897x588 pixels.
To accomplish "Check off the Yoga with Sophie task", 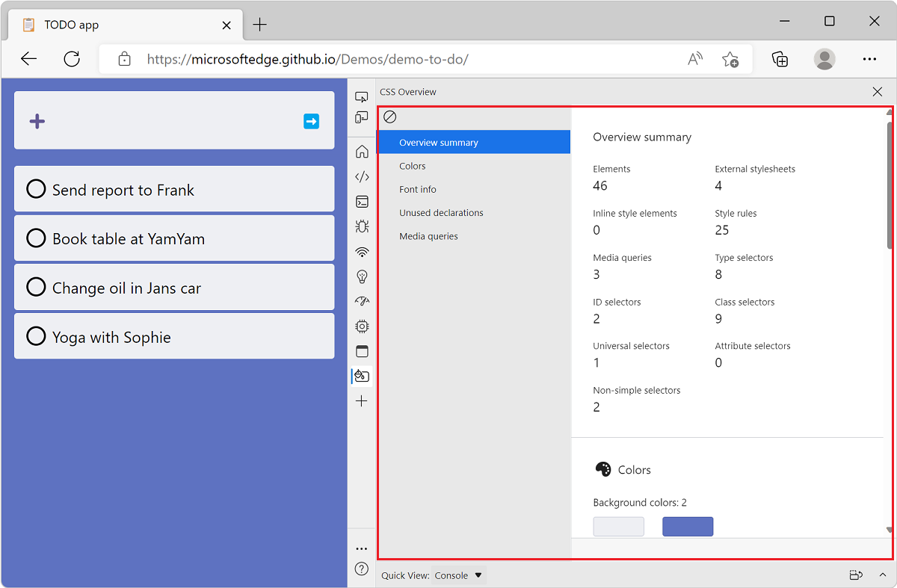I will 35,335.
